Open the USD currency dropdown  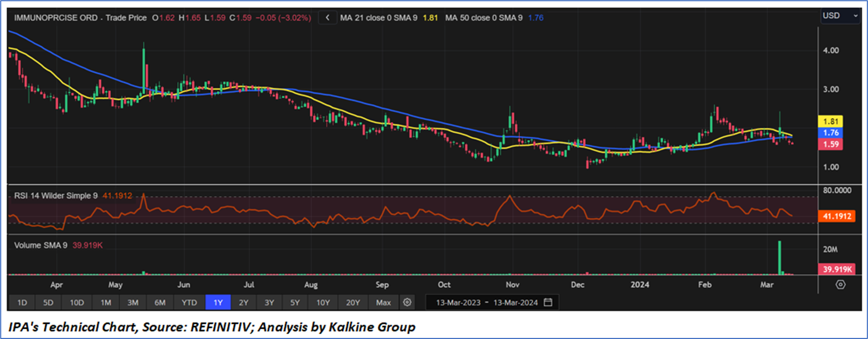839,16
